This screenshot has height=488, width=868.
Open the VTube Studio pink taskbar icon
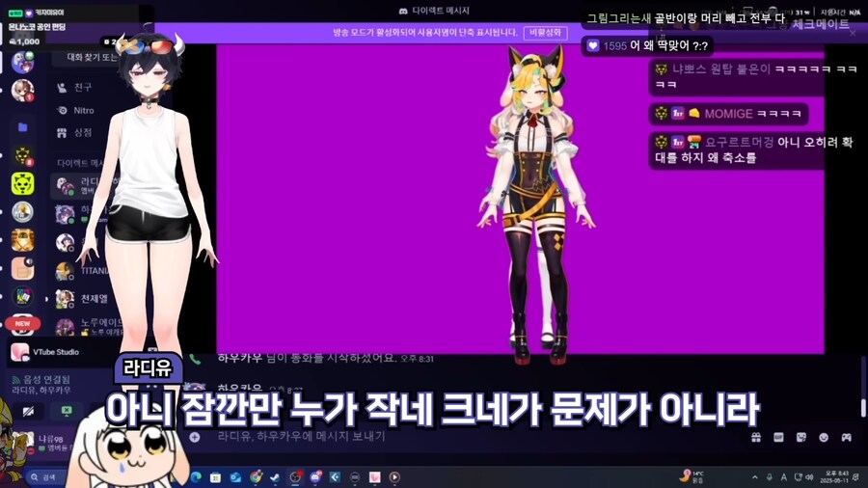(x=375, y=477)
